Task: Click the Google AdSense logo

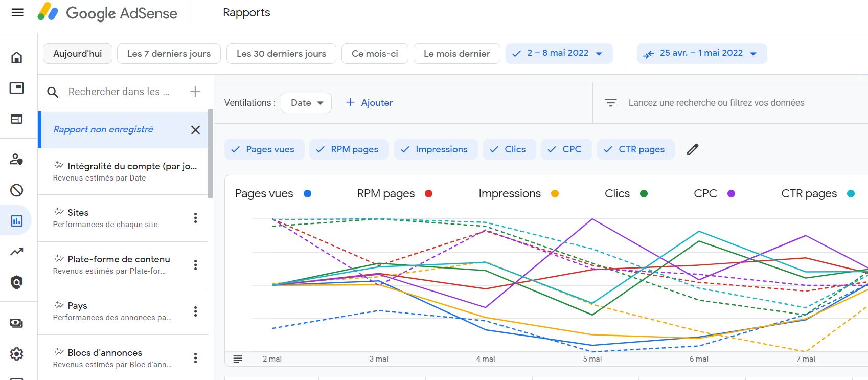Action: tap(107, 13)
